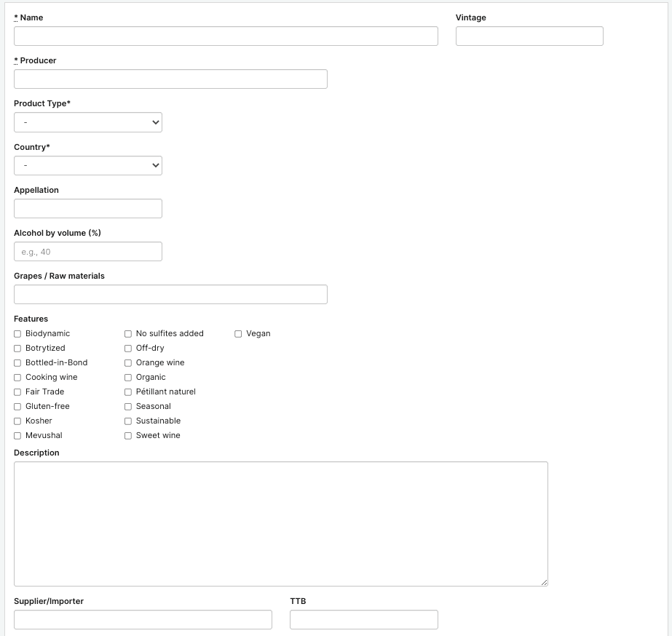Check the Bottled-in-Bond option
Viewport: 672px width, 636px height.
17,363
